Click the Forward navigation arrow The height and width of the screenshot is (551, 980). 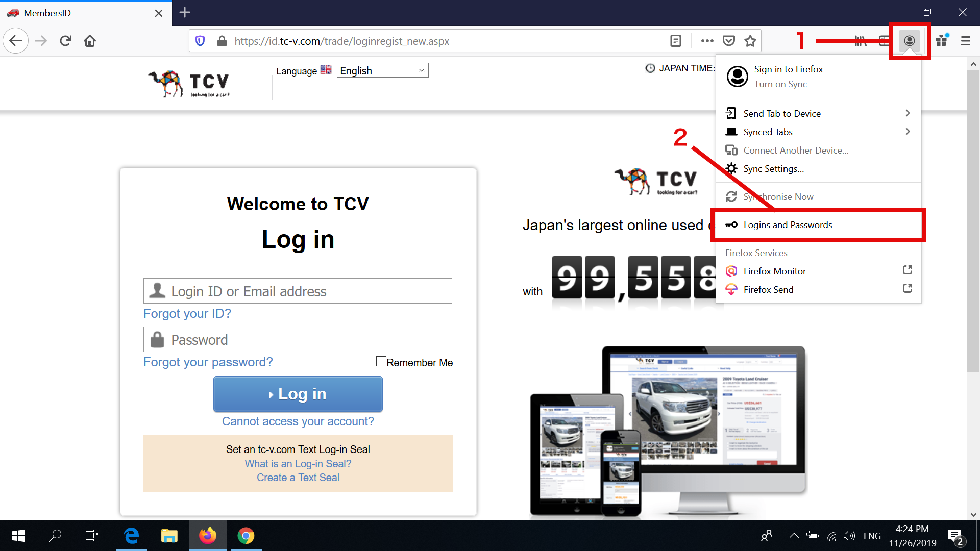pyautogui.click(x=41, y=41)
